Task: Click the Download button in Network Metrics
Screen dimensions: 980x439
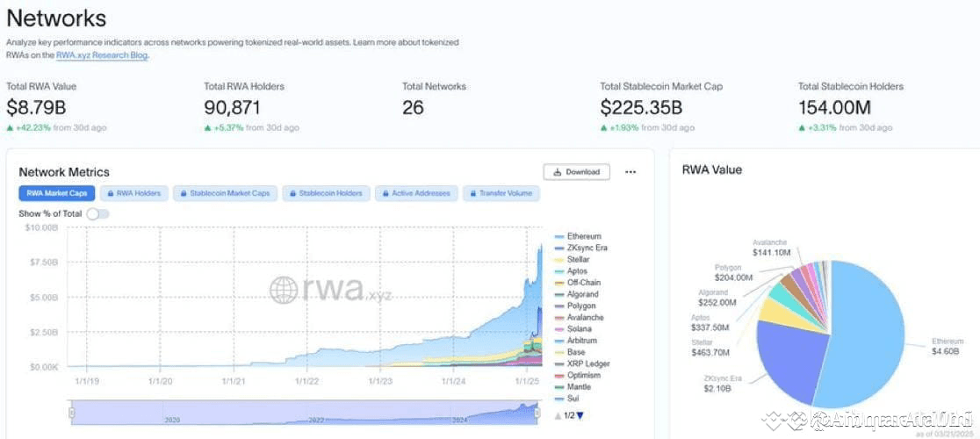Action: coord(576,172)
